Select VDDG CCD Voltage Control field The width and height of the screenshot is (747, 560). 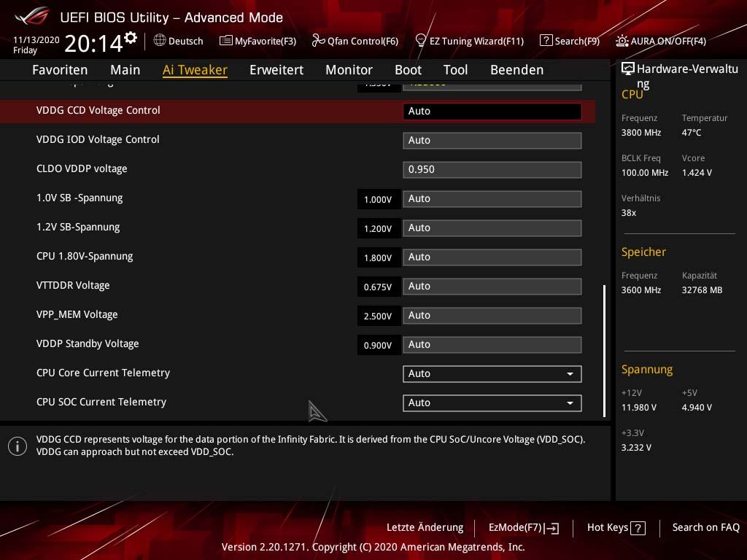[492, 112]
